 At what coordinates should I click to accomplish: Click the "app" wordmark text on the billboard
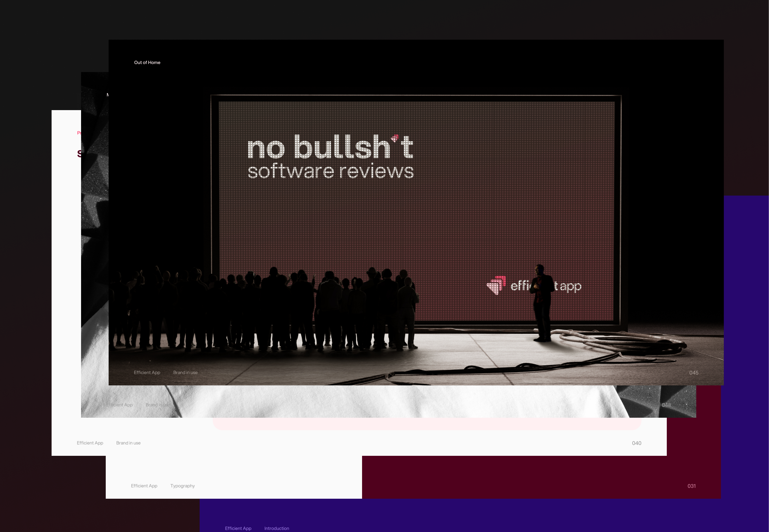570,286
